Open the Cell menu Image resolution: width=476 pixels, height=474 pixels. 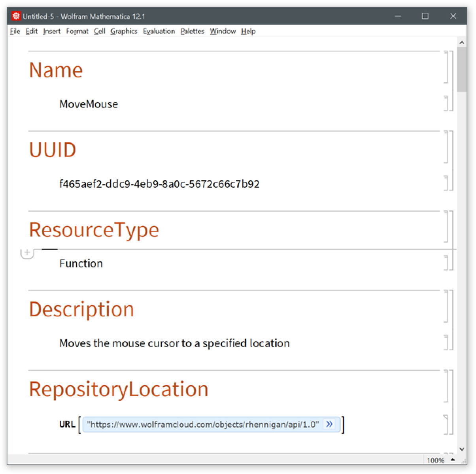tap(99, 31)
